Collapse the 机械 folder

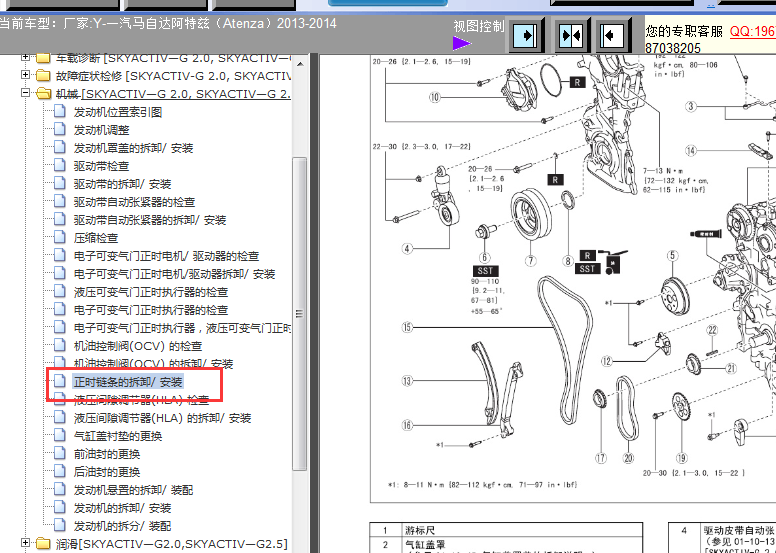[x=25, y=93]
